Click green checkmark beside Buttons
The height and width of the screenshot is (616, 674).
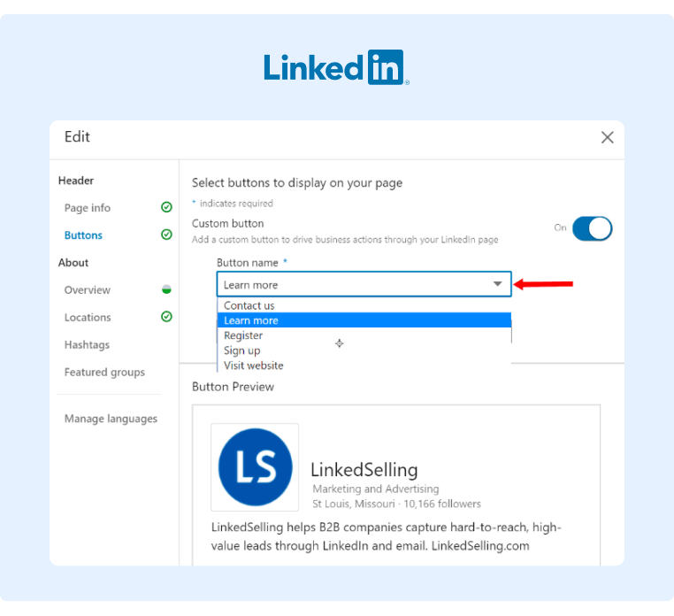click(x=166, y=235)
